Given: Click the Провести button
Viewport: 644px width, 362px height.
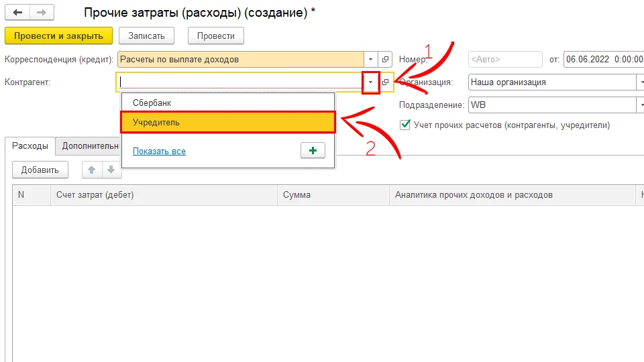Looking at the screenshot, I should (215, 36).
